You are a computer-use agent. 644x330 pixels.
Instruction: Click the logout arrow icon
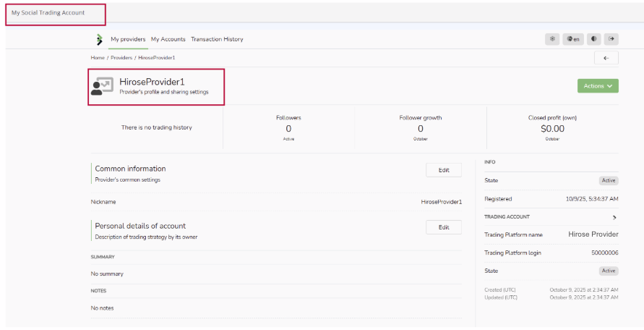611,39
